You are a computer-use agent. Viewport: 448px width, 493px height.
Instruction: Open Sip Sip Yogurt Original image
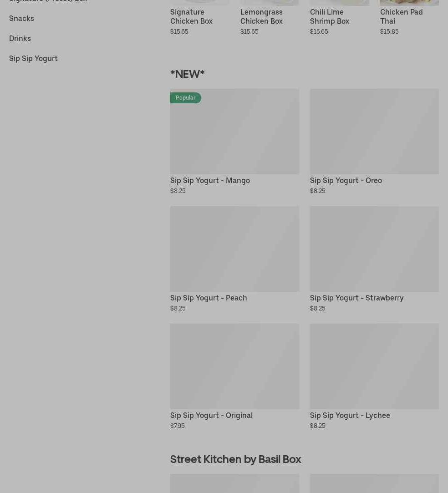pyautogui.click(x=234, y=366)
